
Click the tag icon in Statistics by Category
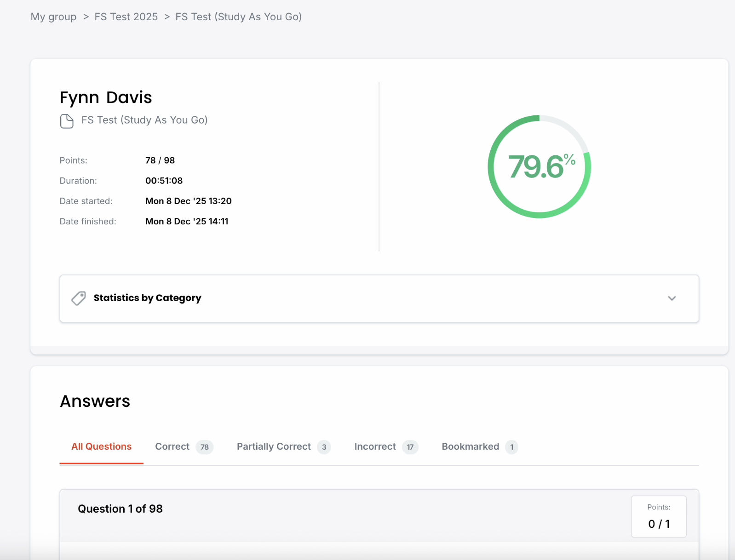tap(79, 298)
